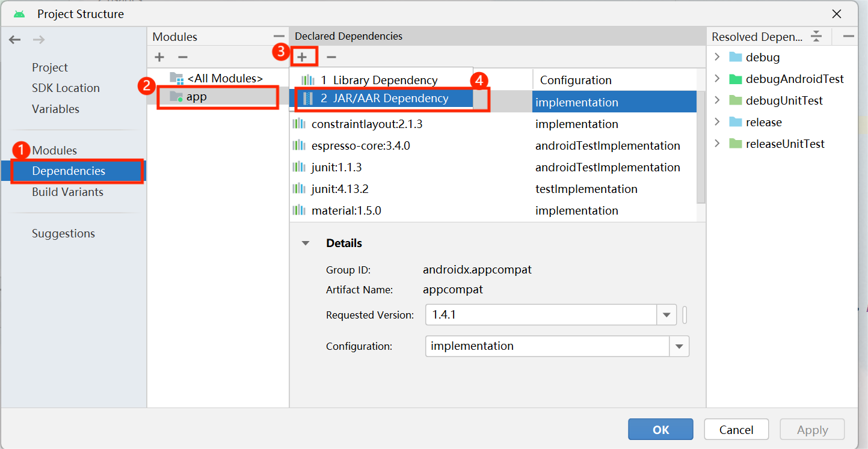This screenshot has width=868, height=449.
Task: Select the espresso-core:3.4.0 dependency row
Action: [x=493, y=145]
